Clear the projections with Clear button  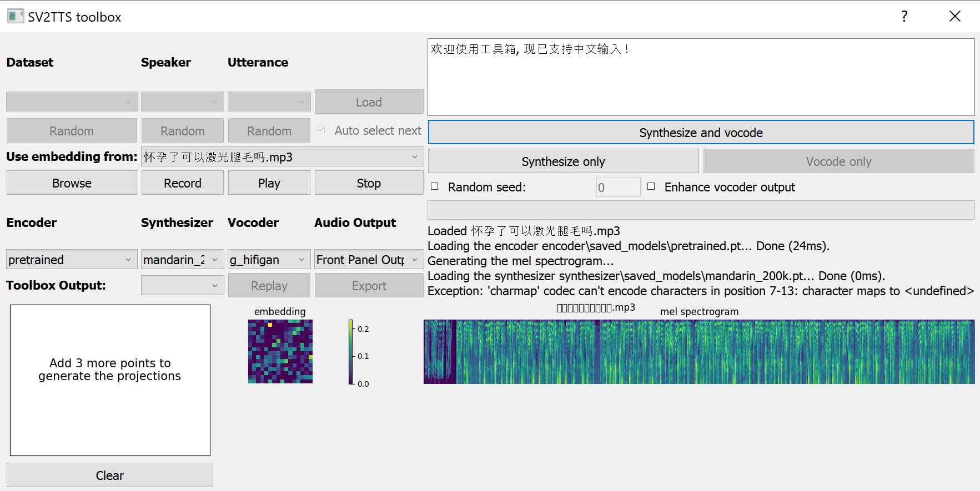coord(110,475)
